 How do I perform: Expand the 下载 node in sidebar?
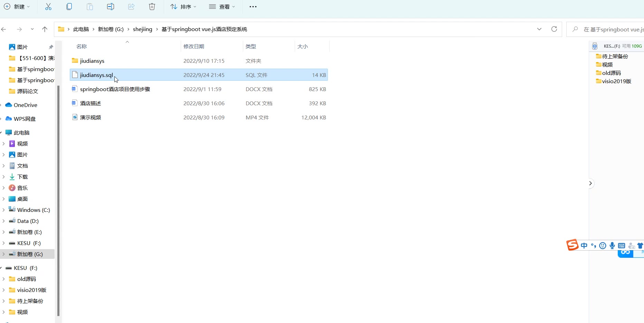click(4, 177)
